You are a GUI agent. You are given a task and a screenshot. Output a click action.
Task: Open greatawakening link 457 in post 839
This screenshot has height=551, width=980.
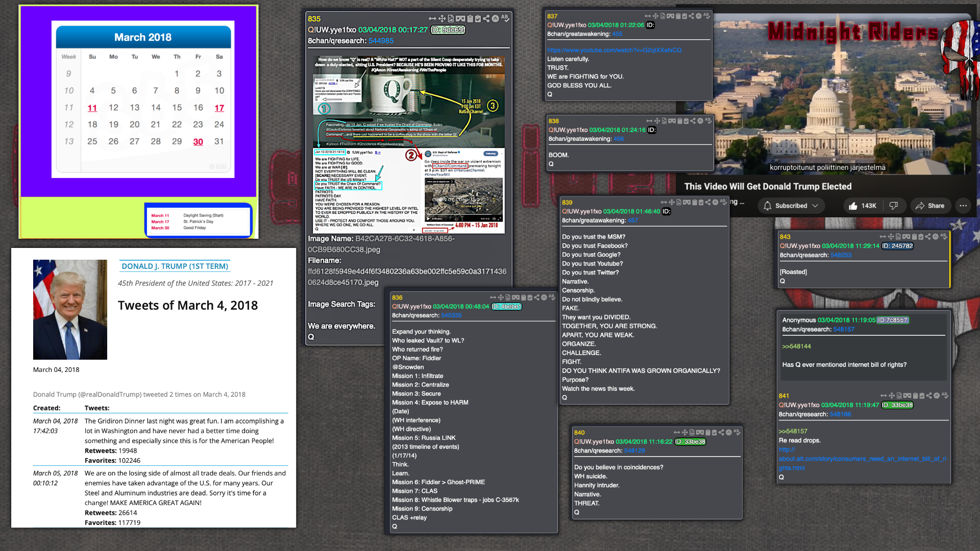click(x=633, y=220)
